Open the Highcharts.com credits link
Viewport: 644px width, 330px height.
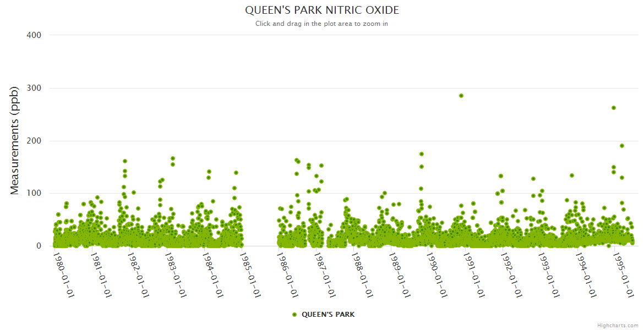618,326
